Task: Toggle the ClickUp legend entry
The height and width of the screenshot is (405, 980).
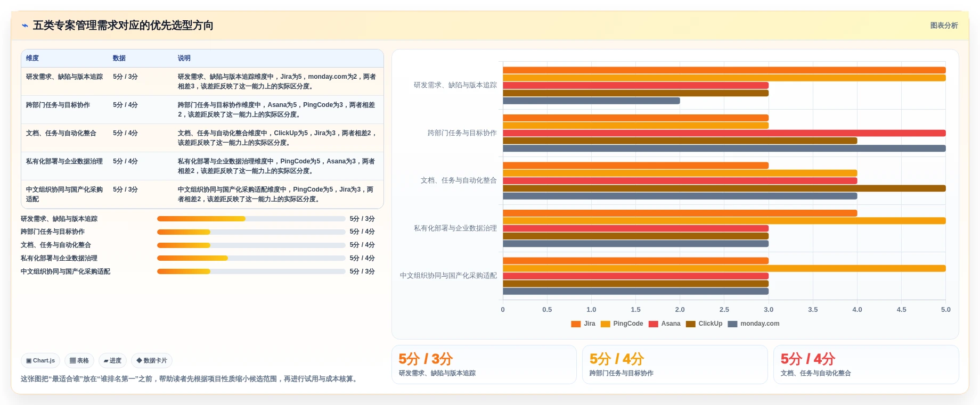Action: [x=704, y=324]
